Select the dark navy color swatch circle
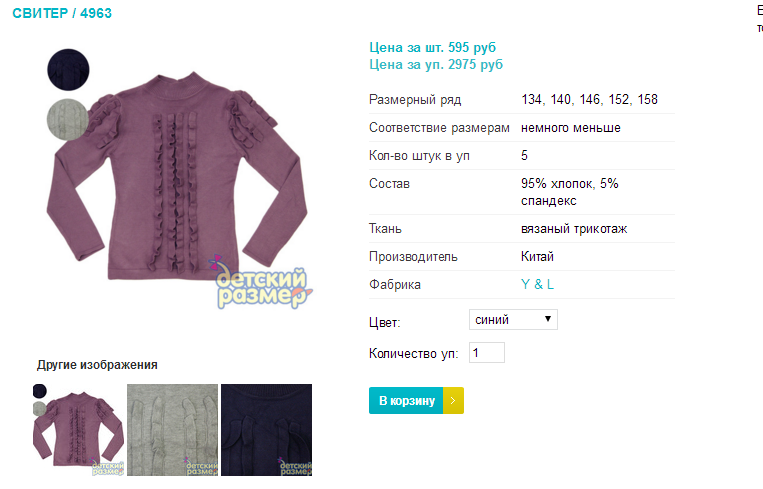This screenshot has width=763, height=489. tap(68, 70)
